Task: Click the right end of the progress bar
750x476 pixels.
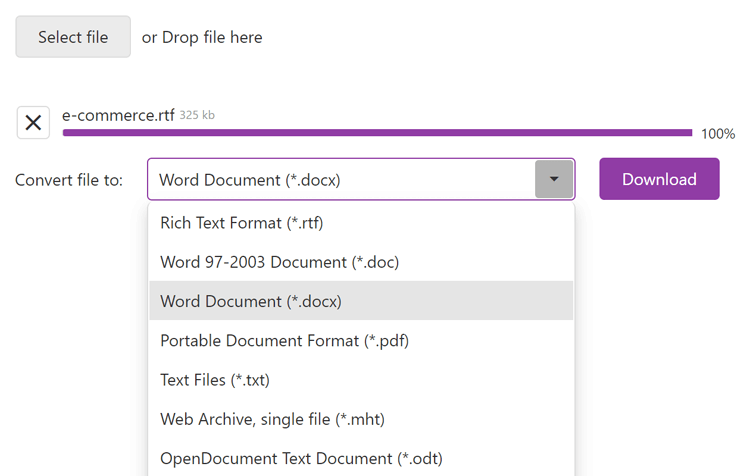Action: point(686,133)
